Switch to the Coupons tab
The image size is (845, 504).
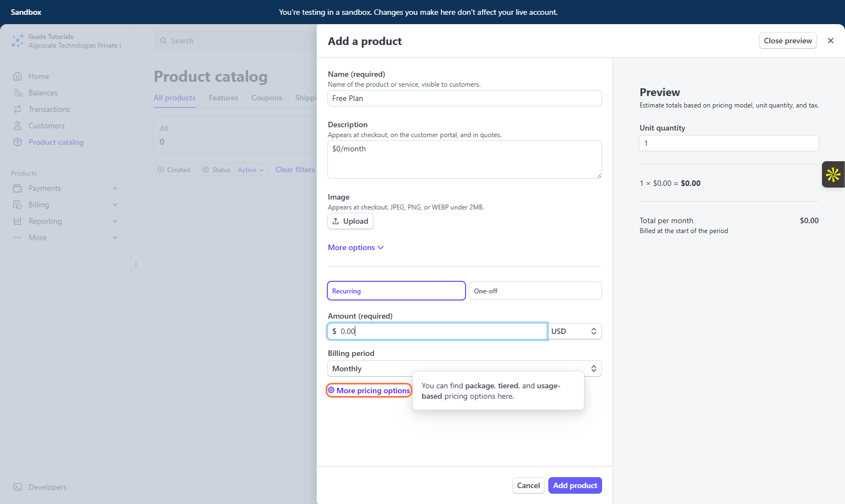click(266, 98)
